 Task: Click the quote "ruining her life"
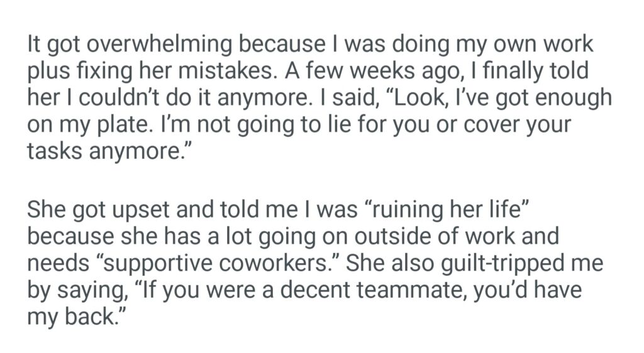[x=448, y=211]
